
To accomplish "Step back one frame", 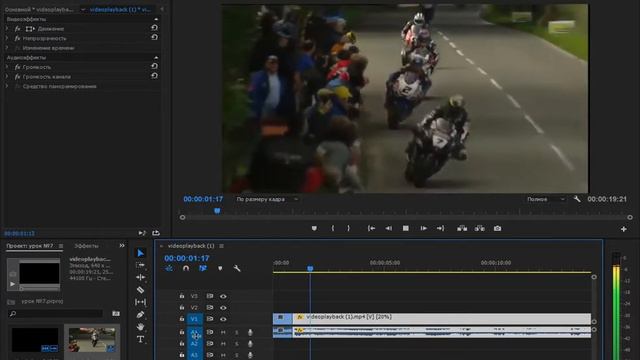I will (388, 228).
